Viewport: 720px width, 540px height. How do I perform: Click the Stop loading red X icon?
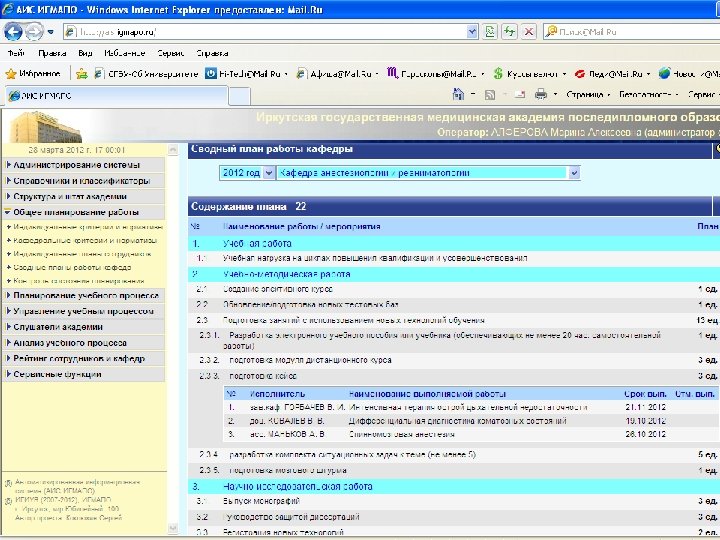click(529, 32)
